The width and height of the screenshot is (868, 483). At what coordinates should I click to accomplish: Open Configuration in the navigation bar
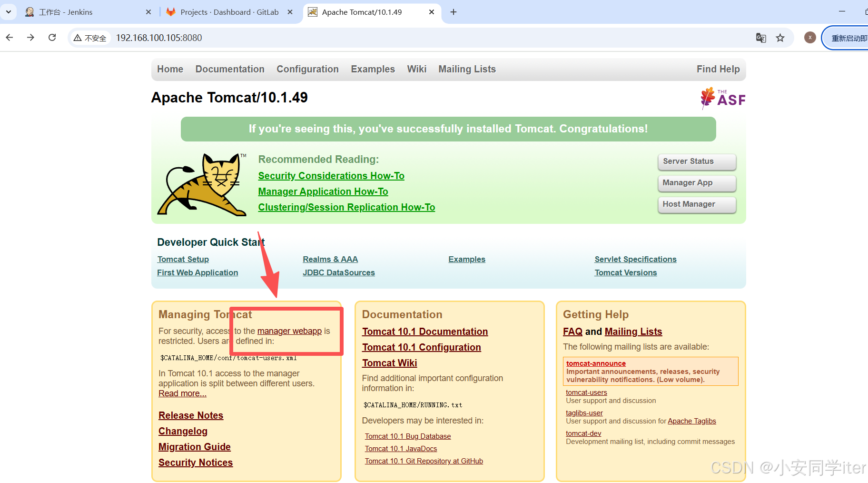307,69
